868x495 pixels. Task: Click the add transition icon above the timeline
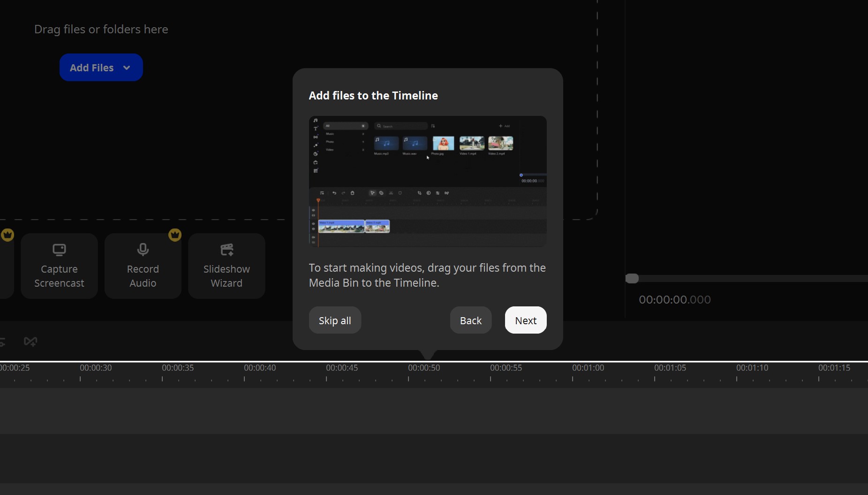(x=30, y=341)
